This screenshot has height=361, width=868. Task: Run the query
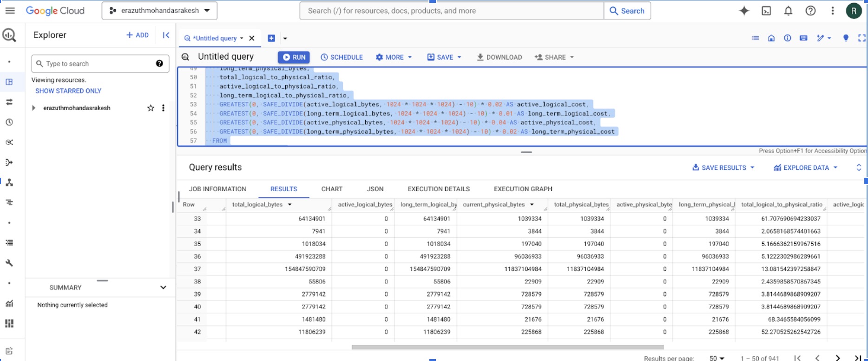coord(294,57)
